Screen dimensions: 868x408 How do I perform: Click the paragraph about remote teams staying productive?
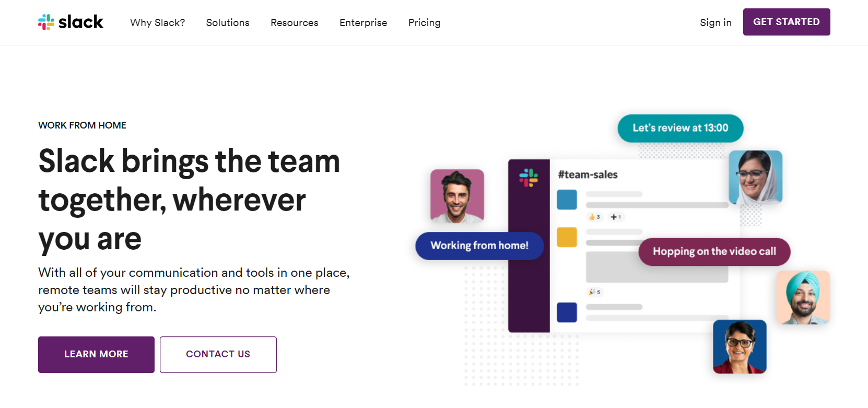point(194,290)
